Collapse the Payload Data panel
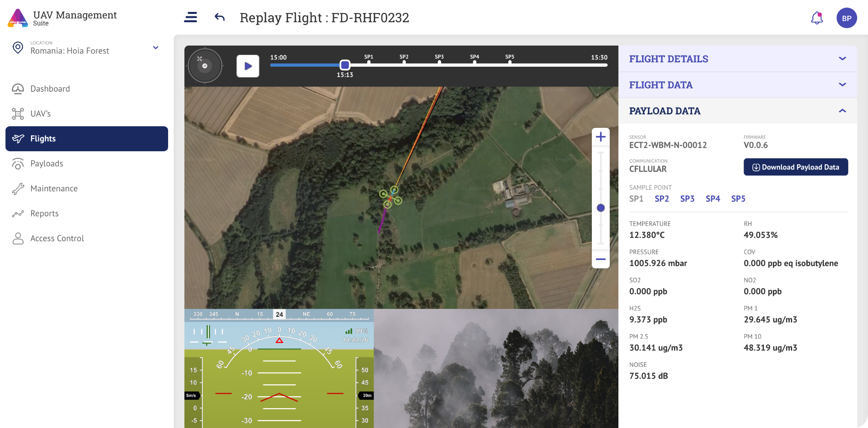Screen dimensions: 868x428 tap(843, 111)
